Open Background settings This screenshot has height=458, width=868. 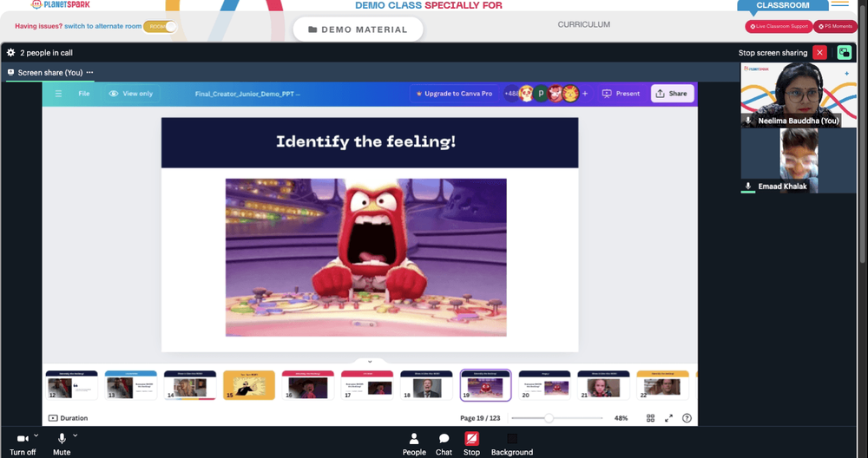click(512, 444)
